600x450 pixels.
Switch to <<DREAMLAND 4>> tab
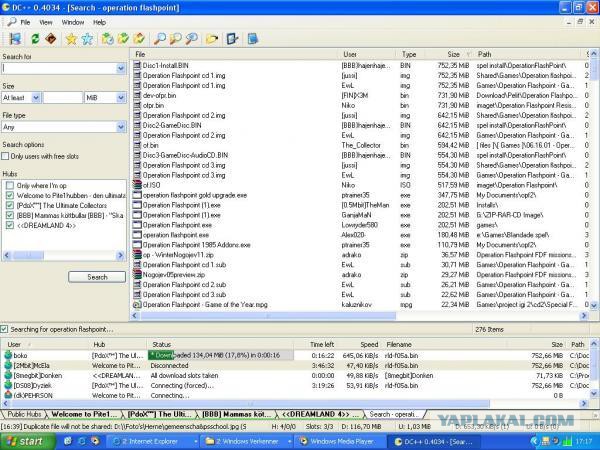tap(320, 414)
